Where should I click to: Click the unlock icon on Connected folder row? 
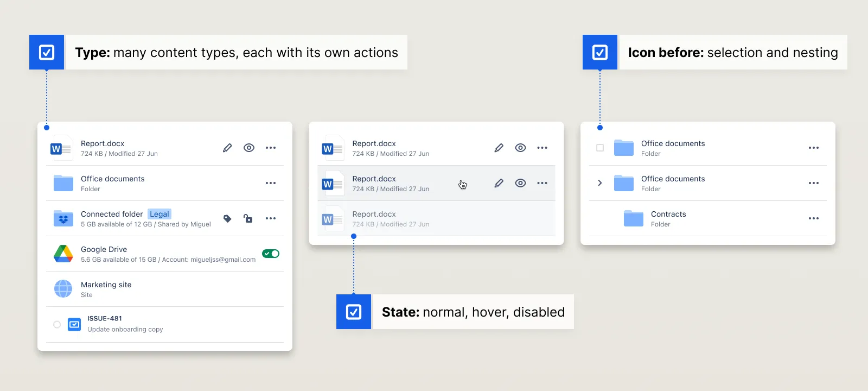tap(248, 218)
